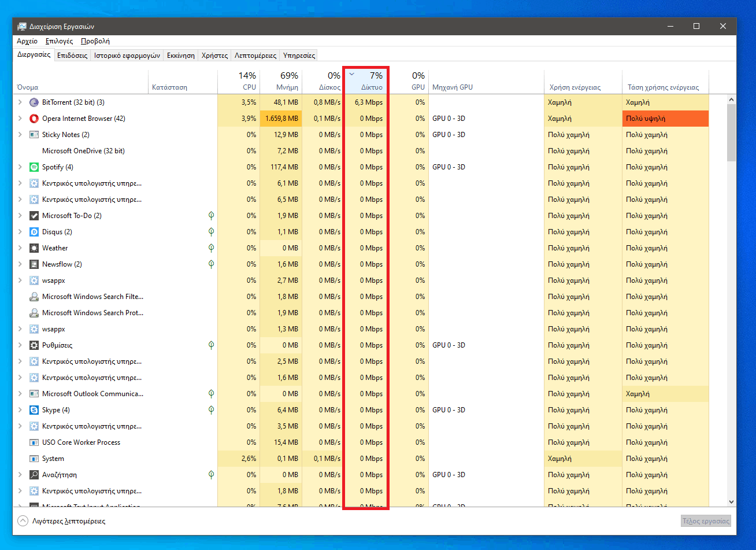756x550 pixels.
Task: Expand the Newsflow (2) process group
Action: pos(20,264)
